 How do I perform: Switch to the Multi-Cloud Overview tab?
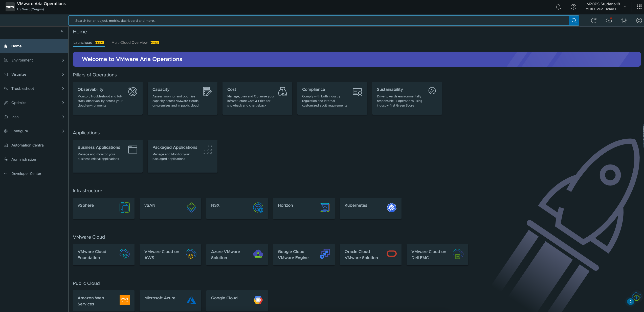coord(135,43)
